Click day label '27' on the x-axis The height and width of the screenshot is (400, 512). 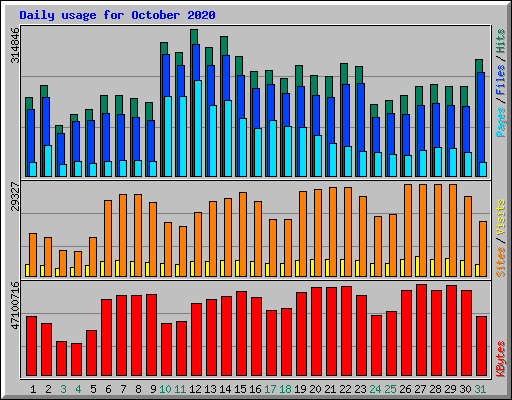pyautogui.click(x=420, y=389)
